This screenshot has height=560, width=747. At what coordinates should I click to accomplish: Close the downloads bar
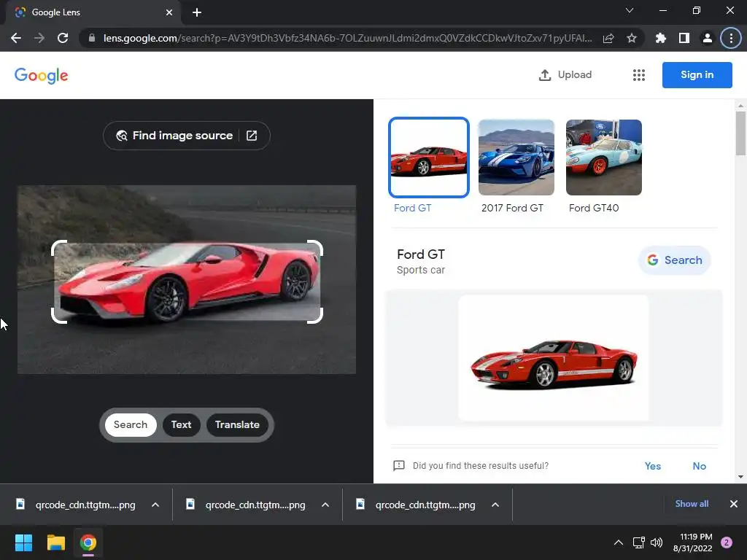[734, 504]
